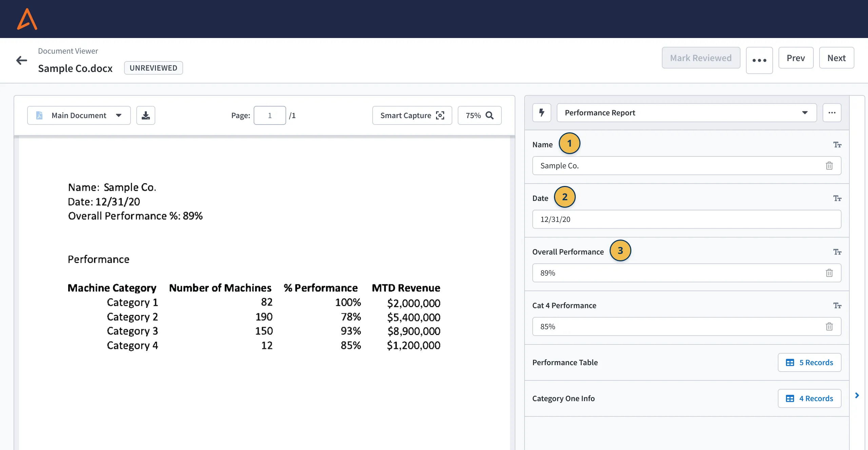Image resolution: width=868 pixels, height=450 pixels.
Task: Open the Performance Report dropdown
Action: pos(687,113)
